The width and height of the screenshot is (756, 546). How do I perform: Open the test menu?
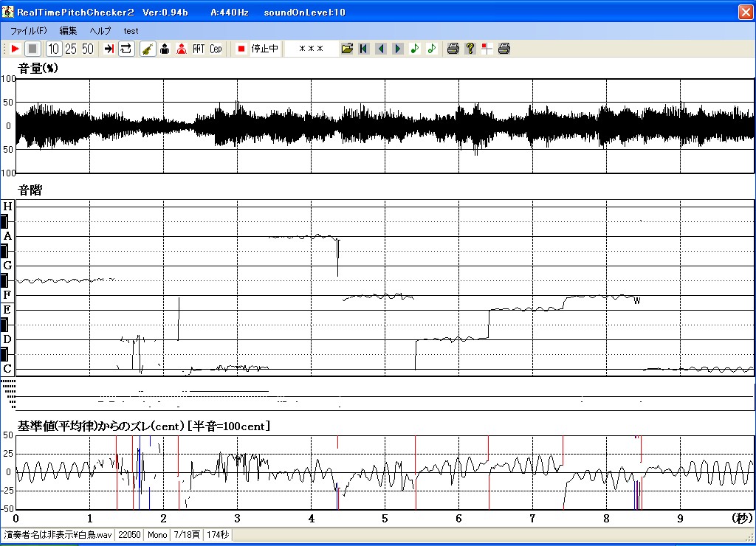131,31
